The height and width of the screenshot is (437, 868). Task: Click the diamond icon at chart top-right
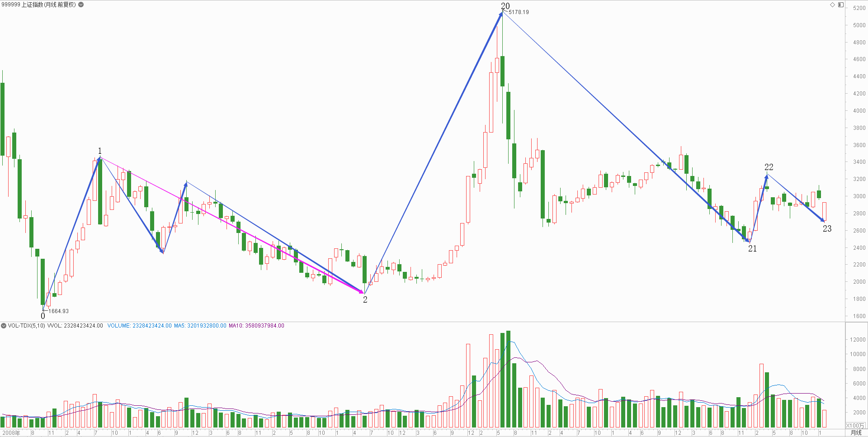tap(832, 5)
